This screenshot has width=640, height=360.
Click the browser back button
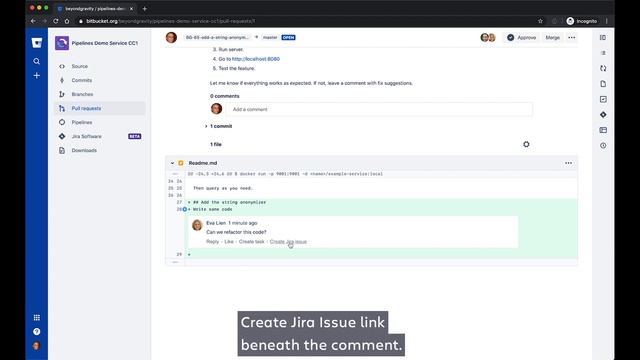pyautogui.click(x=33, y=21)
